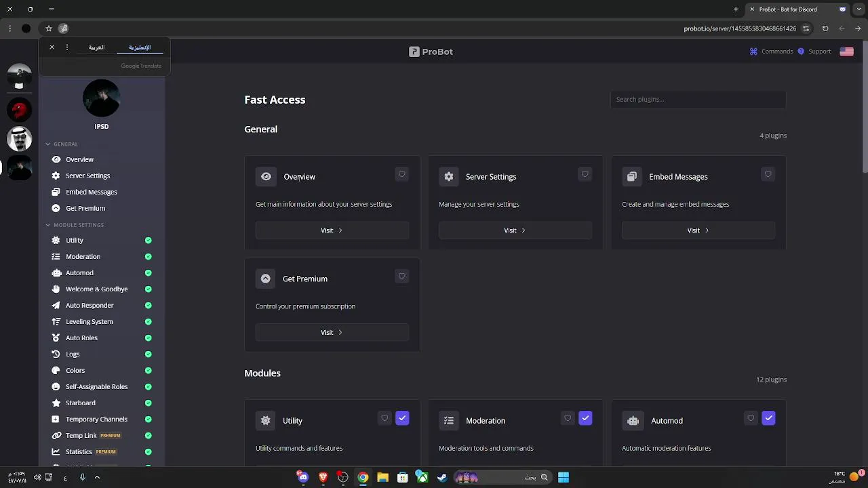Toggle the Welcome & Goodbye status indicator
Screen dimensions: 868x488
tap(148, 289)
